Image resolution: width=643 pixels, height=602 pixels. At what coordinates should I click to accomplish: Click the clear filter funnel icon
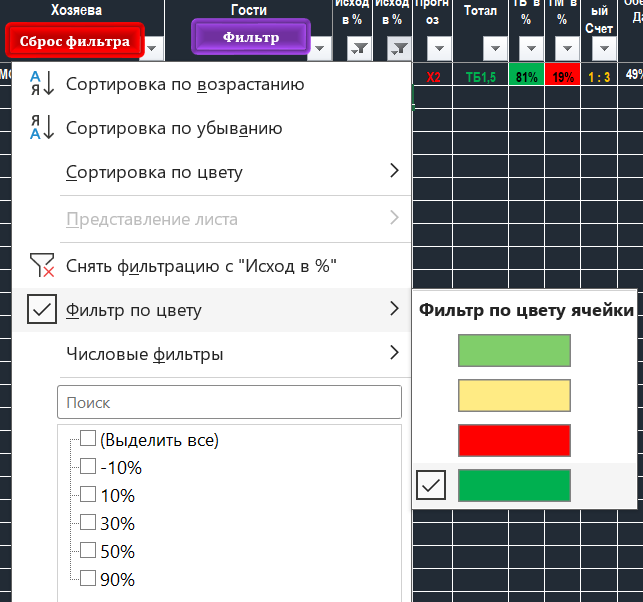pos(40,265)
